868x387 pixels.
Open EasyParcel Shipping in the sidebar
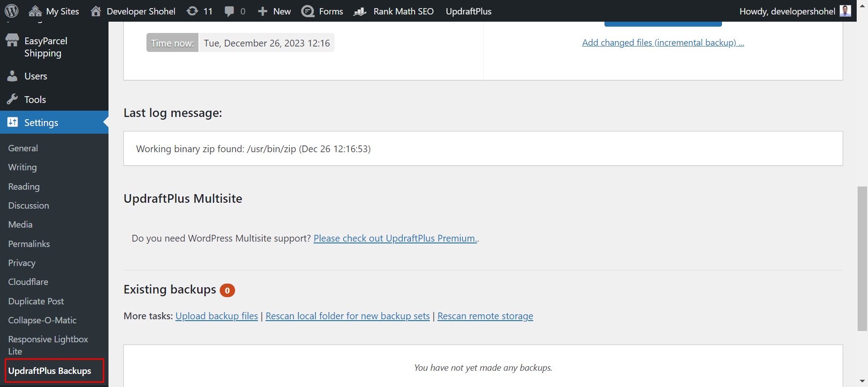point(46,47)
